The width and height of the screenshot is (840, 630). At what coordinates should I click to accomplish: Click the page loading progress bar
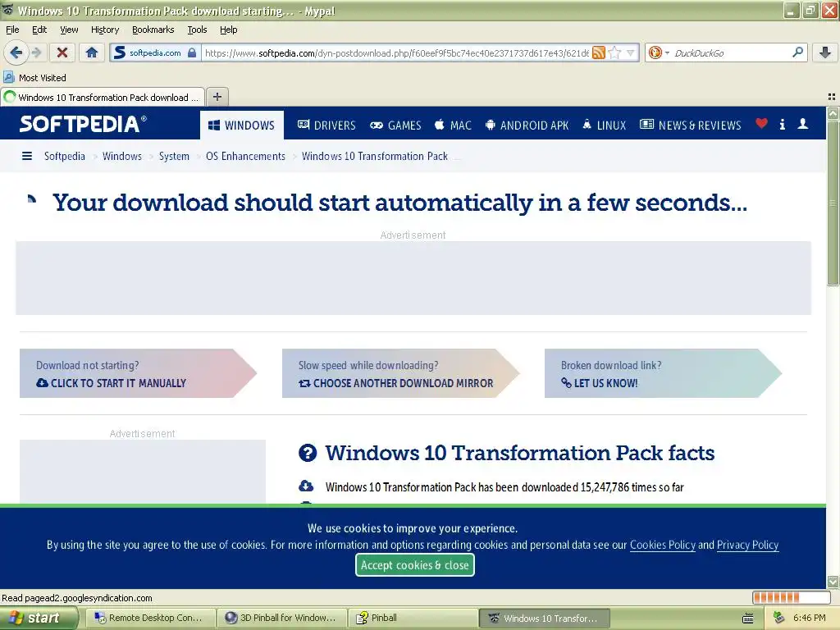(x=791, y=597)
